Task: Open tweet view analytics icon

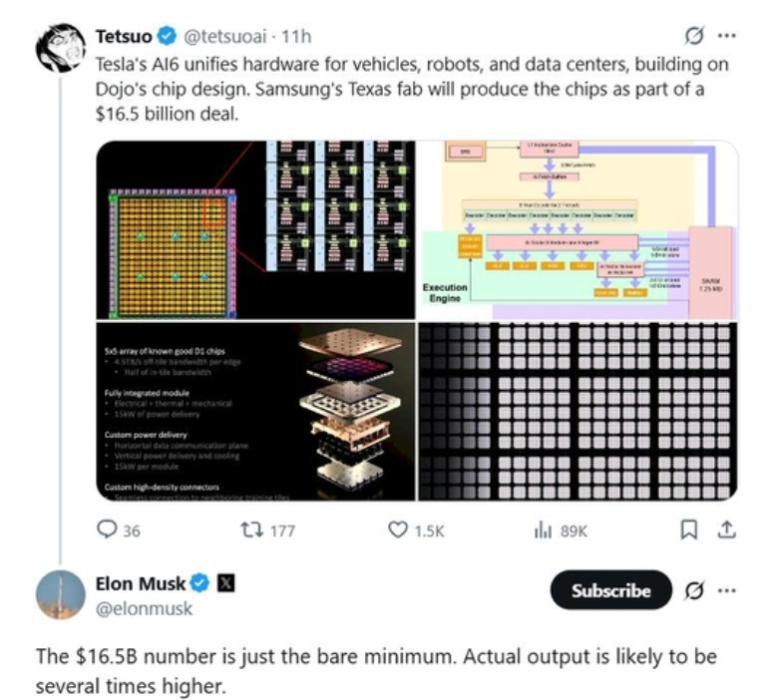Action: [x=544, y=530]
